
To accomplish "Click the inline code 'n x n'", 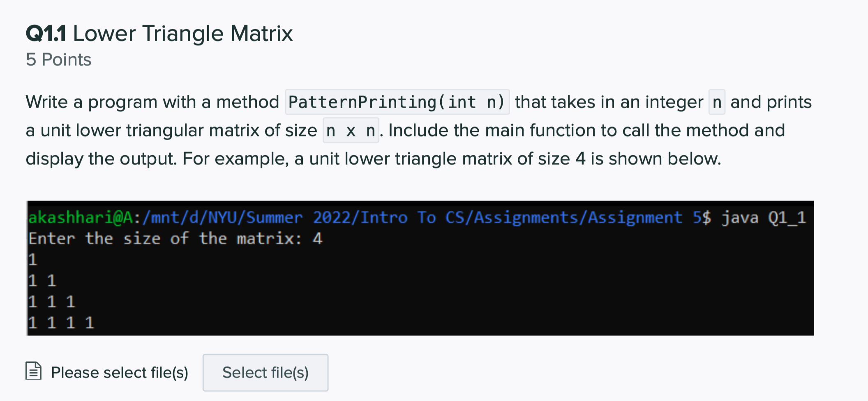I will point(350,130).
